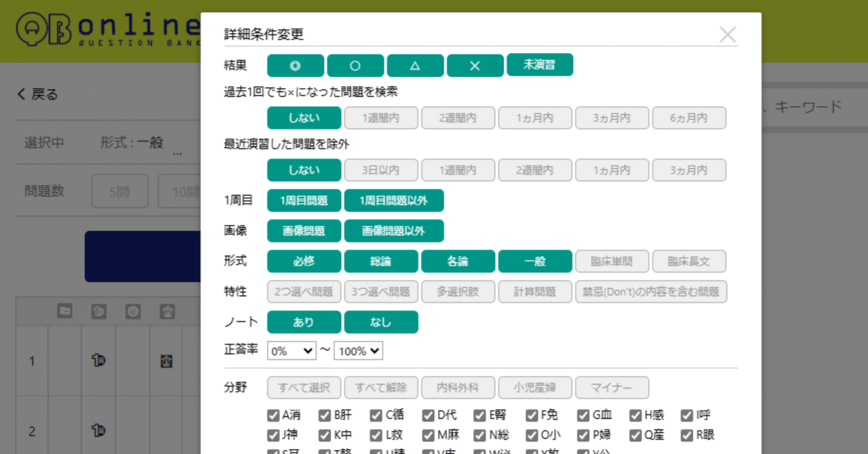Click the すべて選択 button
The width and height of the screenshot is (868, 454).
click(304, 388)
